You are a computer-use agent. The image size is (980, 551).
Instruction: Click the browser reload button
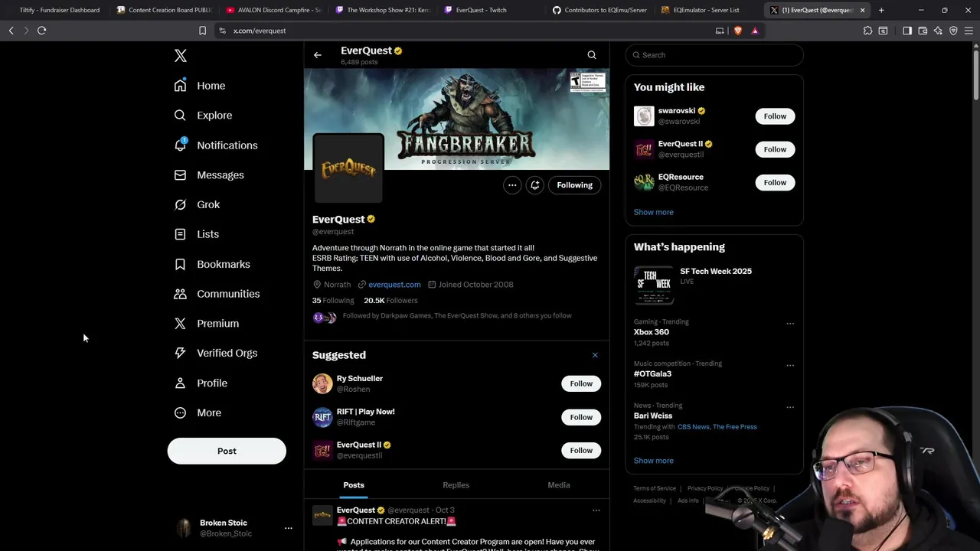(41, 31)
